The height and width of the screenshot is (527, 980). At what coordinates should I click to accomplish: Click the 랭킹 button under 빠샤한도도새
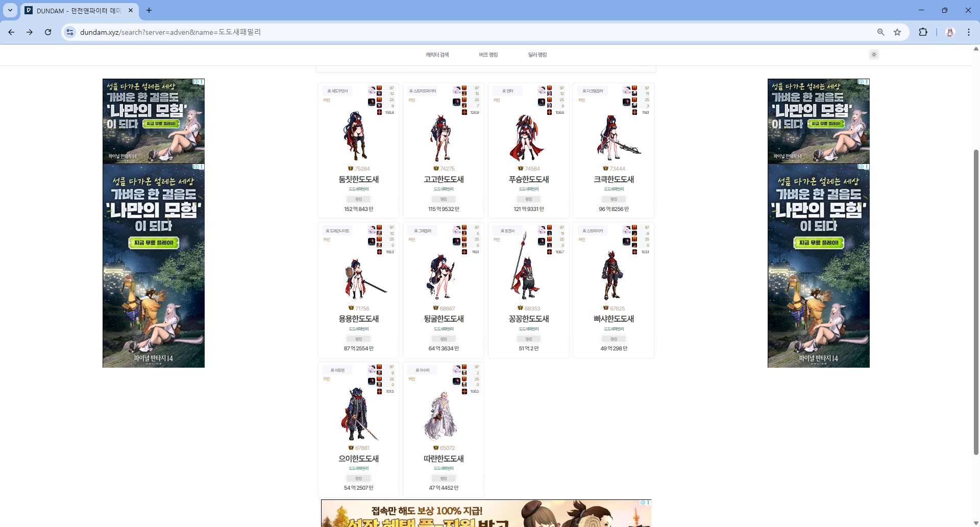point(614,339)
